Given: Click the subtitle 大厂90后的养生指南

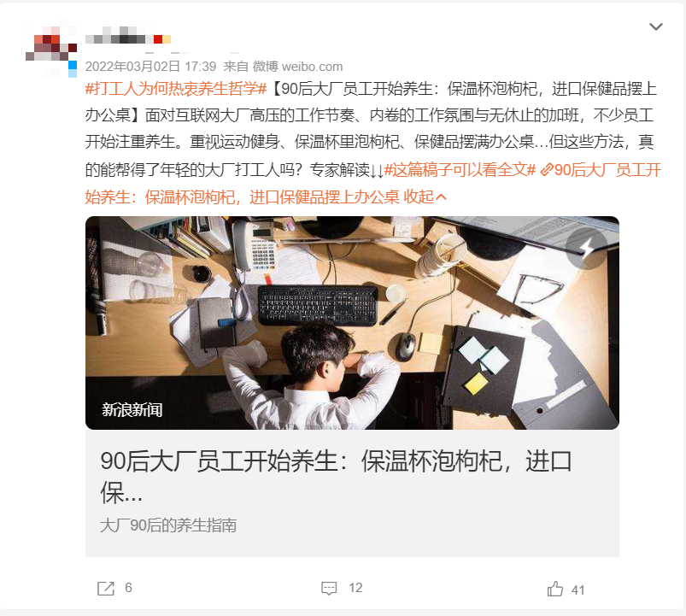Looking at the screenshot, I should click(x=168, y=525).
